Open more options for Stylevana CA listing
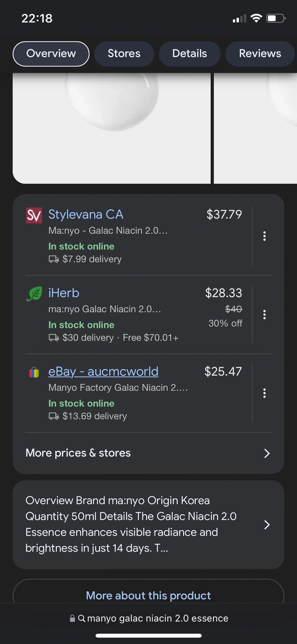The height and width of the screenshot is (644, 297). [264, 236]
